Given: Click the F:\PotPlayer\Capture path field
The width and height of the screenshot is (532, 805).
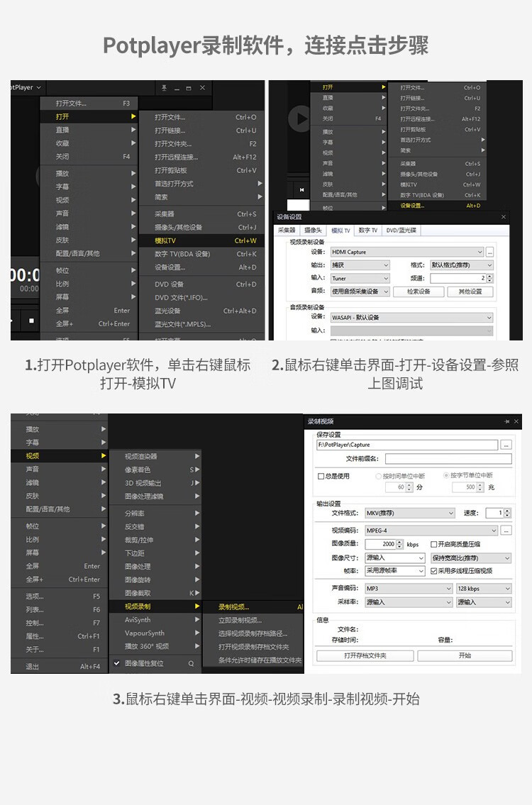Looking at the screenshot, I should click(x=407, y=445).
